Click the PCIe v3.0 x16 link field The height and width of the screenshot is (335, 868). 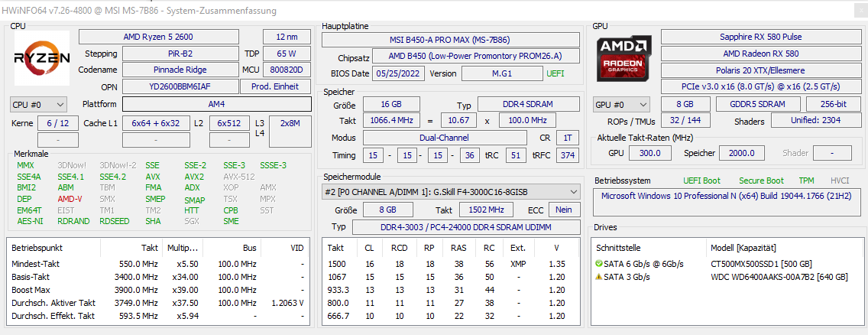(x=760, y=87)
